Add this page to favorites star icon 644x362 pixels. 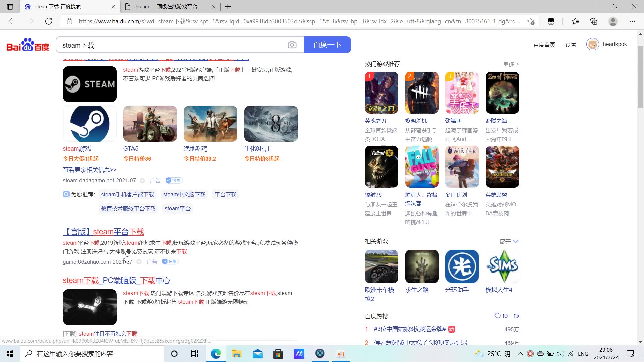(531, 21)
